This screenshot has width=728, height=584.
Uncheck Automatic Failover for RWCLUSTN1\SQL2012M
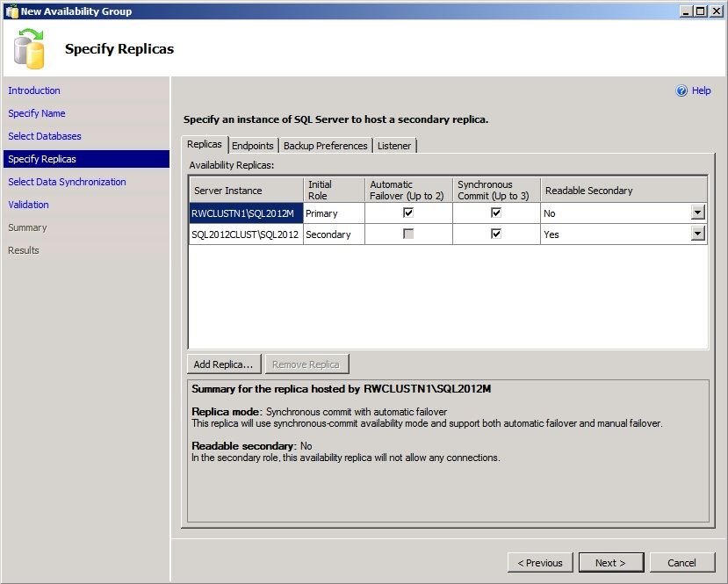[x=409, y=213]
